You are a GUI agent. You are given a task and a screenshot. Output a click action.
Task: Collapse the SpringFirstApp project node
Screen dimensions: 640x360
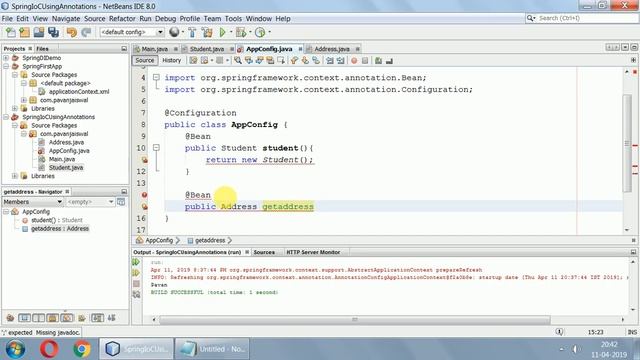click(x=6, y=66)
